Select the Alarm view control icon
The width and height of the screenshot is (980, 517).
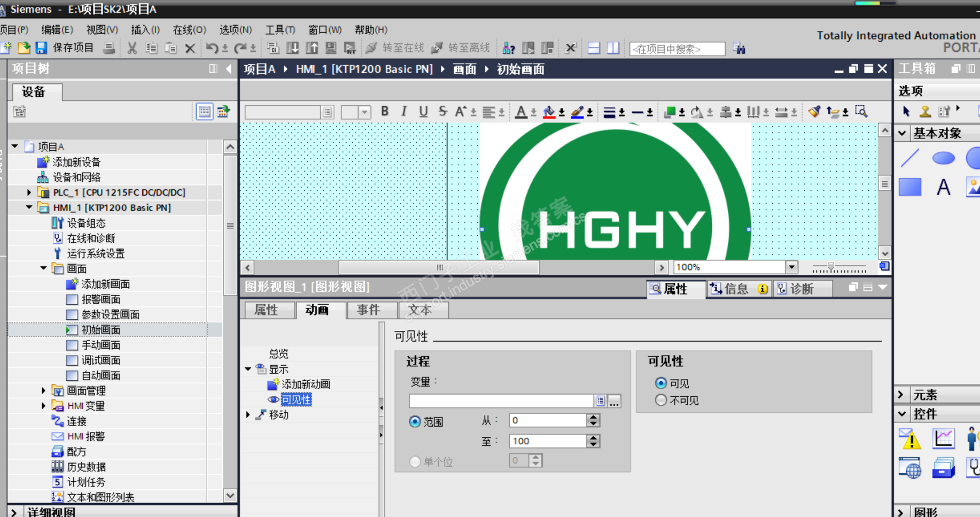click(910, 438)
